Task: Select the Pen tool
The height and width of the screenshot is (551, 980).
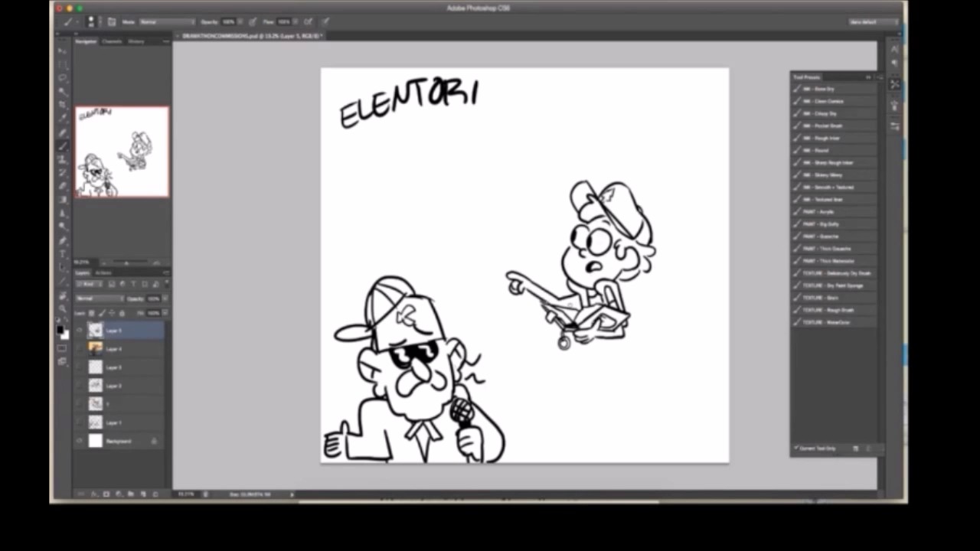Action: click(x=63, y=240)
